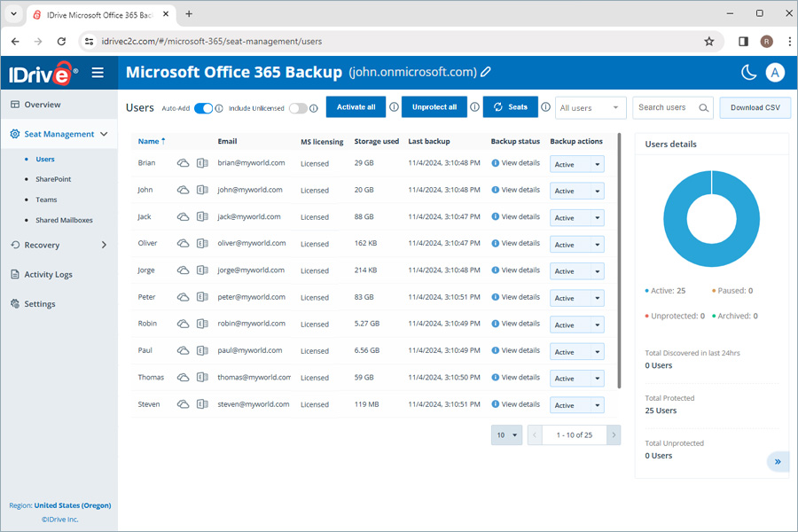Click the pencil edit icon beside domain name
This screenshot has width=798, height=532.
click(x=486, y=72)
